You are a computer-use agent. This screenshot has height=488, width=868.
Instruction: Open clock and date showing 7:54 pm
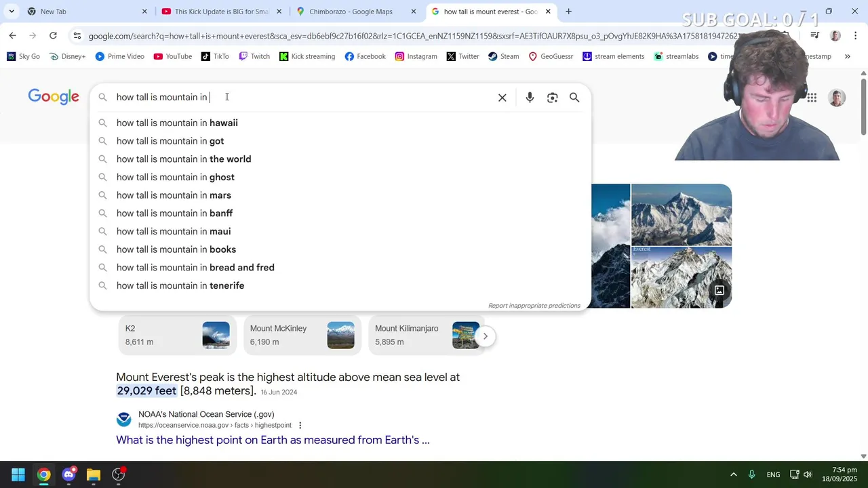coord(839,474)
